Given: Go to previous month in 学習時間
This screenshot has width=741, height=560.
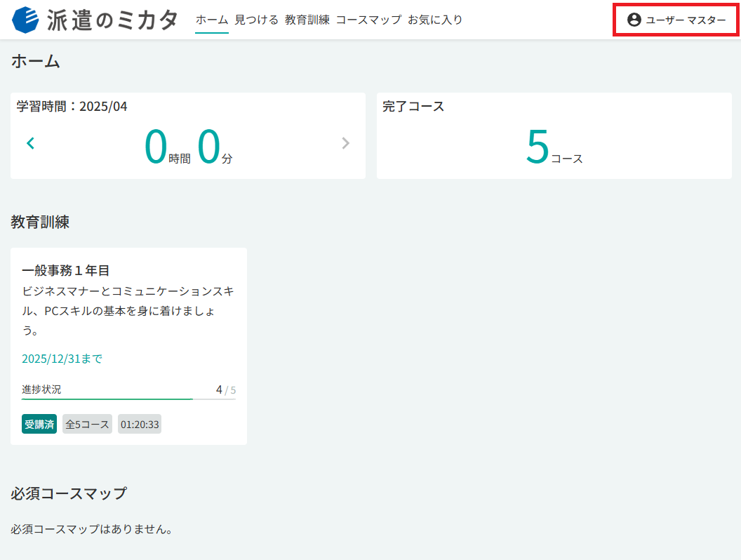Looking at the screenshot, I should click(31, 143).
